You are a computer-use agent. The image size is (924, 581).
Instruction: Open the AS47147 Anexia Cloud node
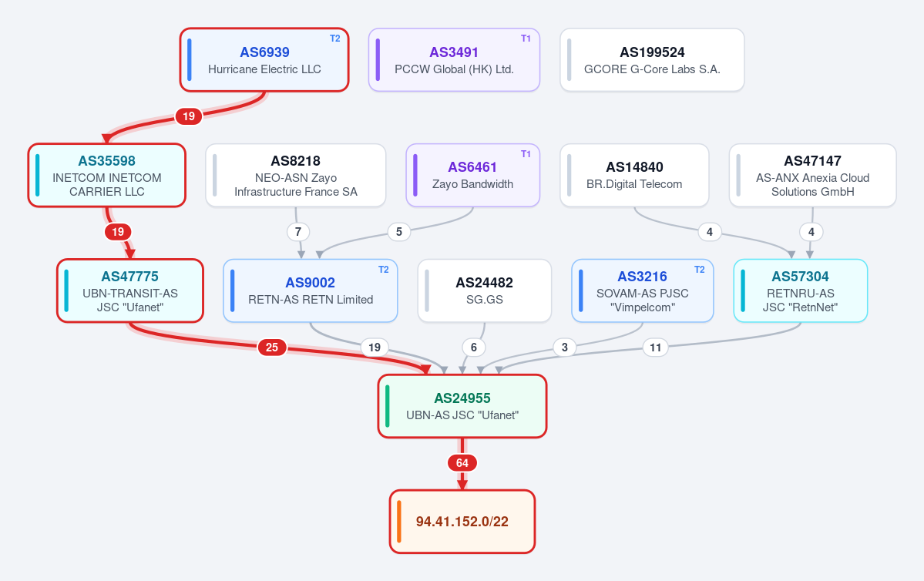click(x=812, y=176)
